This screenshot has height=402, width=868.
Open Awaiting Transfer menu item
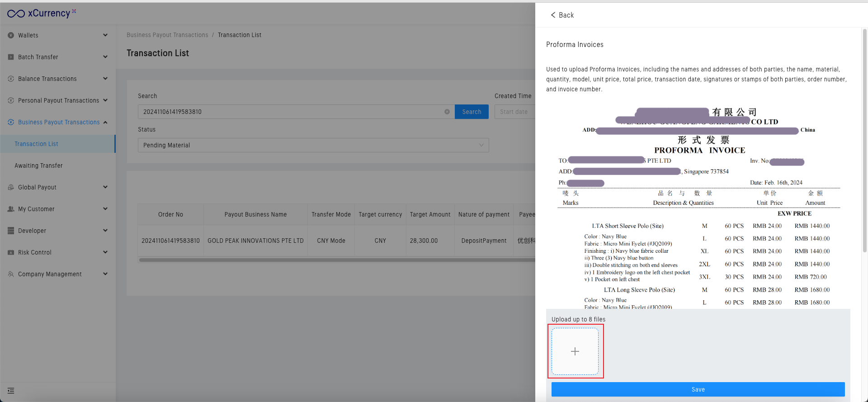38,166
